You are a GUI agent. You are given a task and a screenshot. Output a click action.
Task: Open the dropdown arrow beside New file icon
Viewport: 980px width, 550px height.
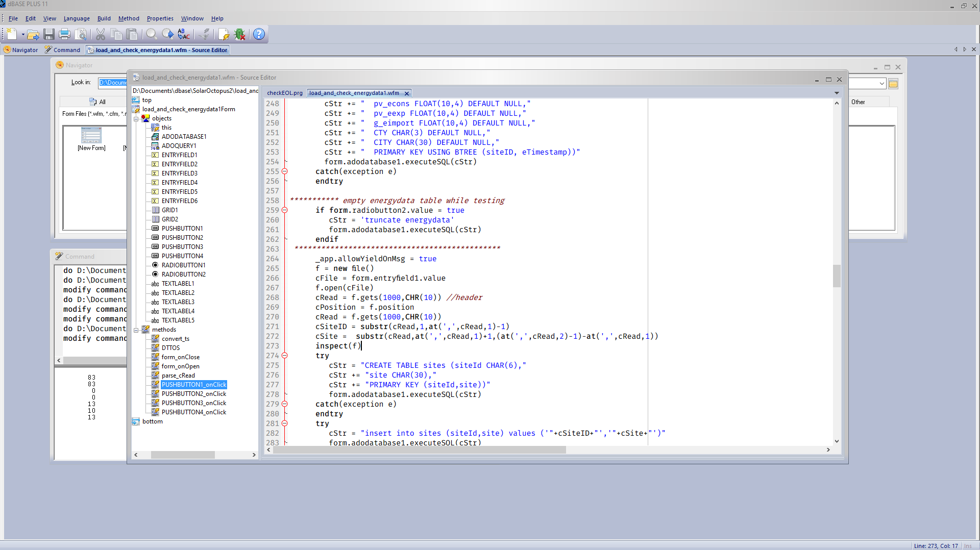pos(23,34)
